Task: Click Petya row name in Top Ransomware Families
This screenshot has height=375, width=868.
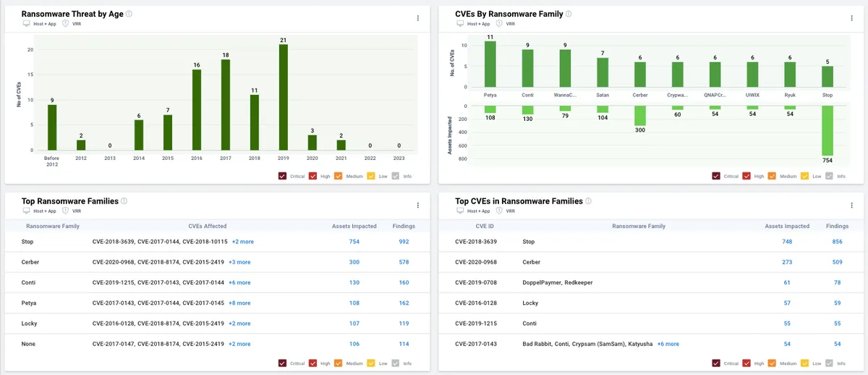Action: [x=29, y=303]
